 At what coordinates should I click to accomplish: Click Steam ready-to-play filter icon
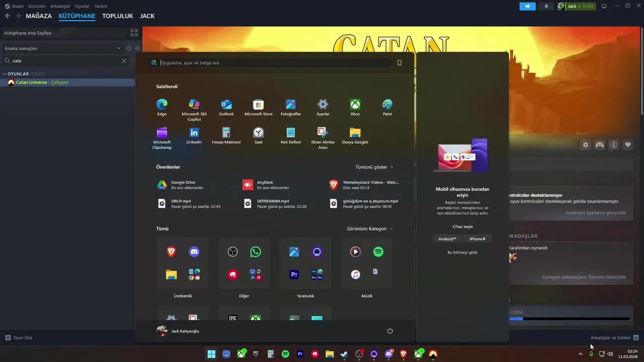pos(137,48)
